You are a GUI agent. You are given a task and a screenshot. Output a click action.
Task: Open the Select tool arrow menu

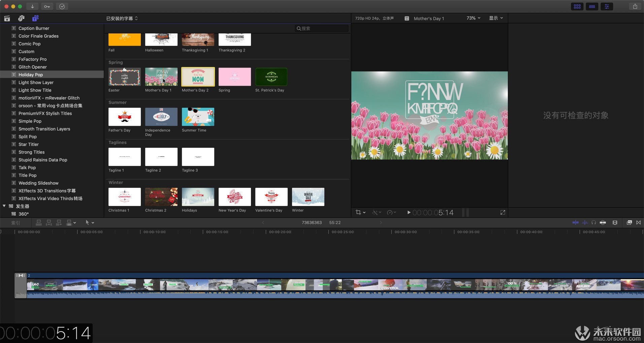point(90,222)
